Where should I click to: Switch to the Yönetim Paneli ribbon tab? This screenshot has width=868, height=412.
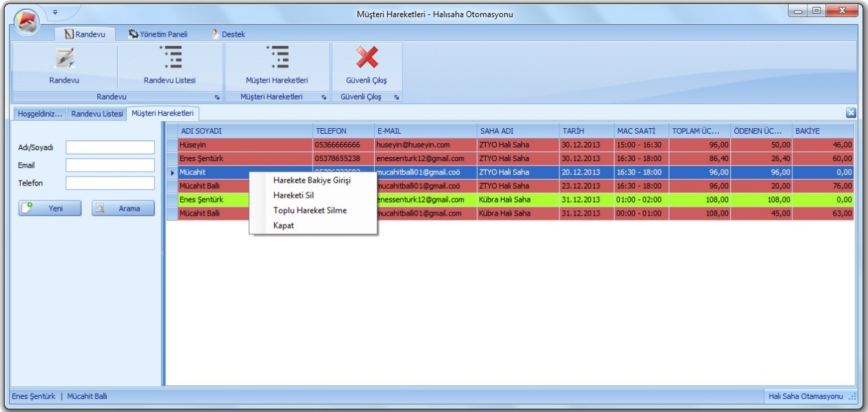(x=157, y=34)
